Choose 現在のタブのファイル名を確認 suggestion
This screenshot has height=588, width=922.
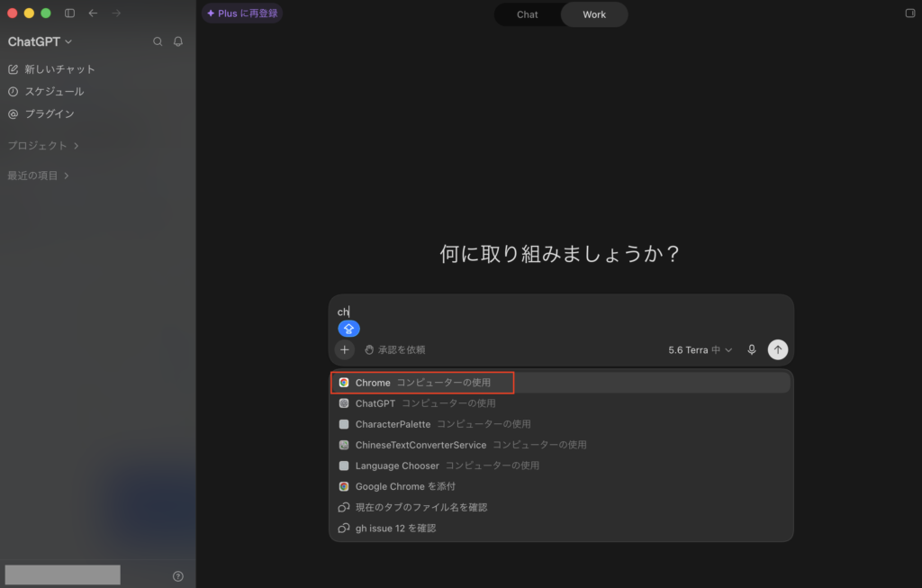click(x=561, y=508)
